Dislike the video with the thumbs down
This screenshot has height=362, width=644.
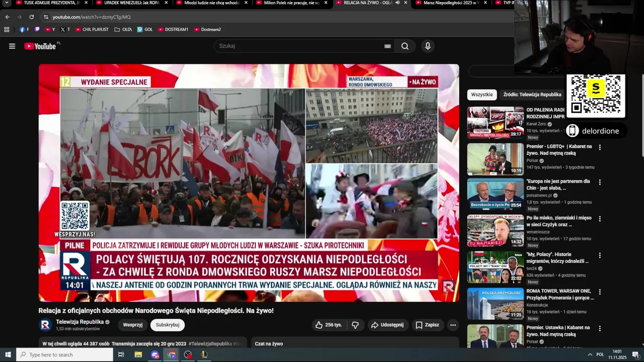click(355, 325)
